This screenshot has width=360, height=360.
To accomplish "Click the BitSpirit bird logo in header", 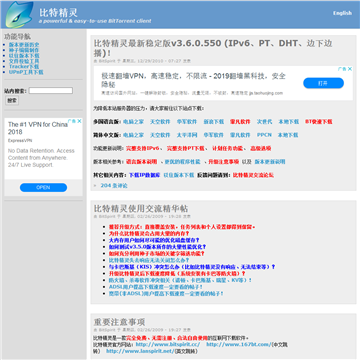I will [x=19, y=15].
